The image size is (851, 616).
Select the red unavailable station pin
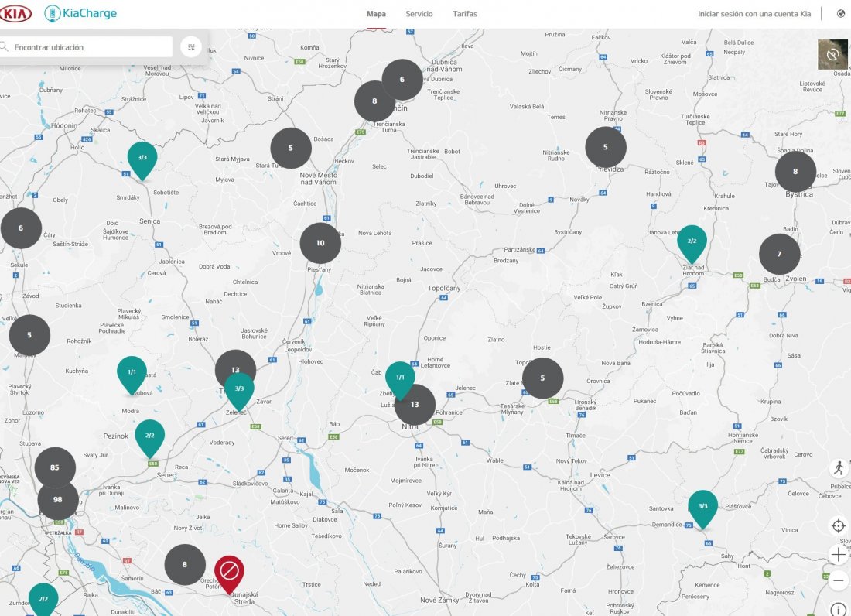tap(229, 572)
